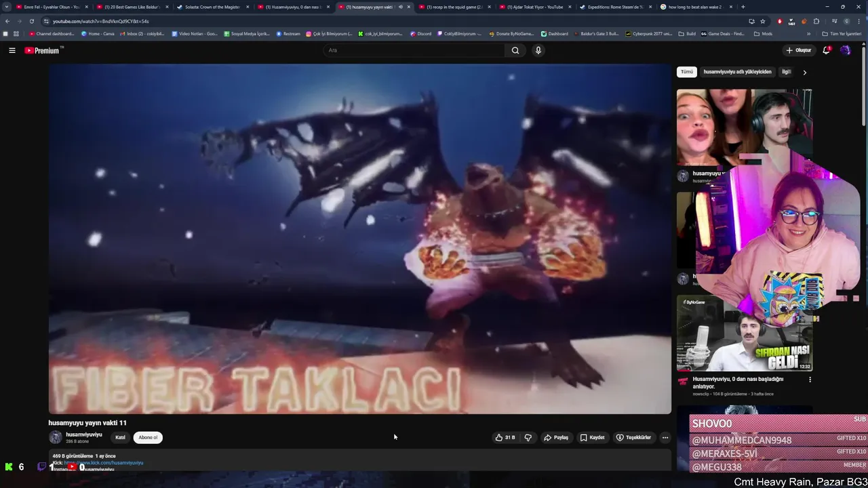Bookmark this page with star icon
868x488 pixels.
(x=763, y=21)
